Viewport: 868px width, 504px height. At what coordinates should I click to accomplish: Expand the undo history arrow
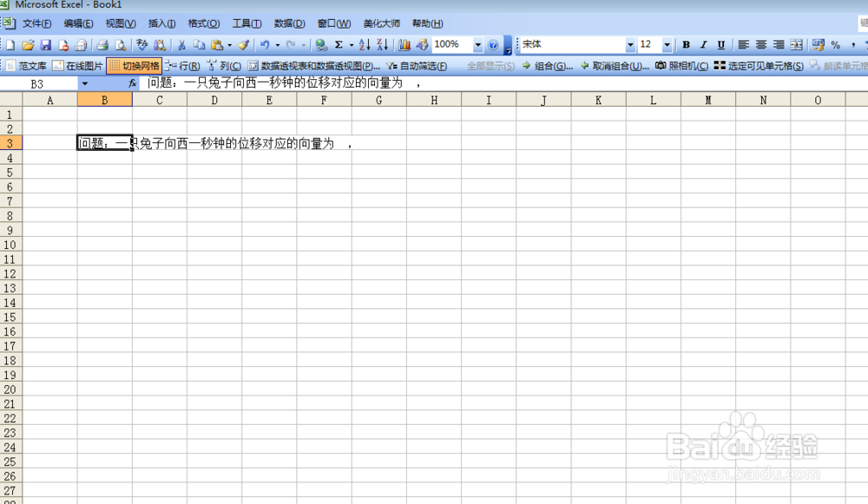click(278, 45)
